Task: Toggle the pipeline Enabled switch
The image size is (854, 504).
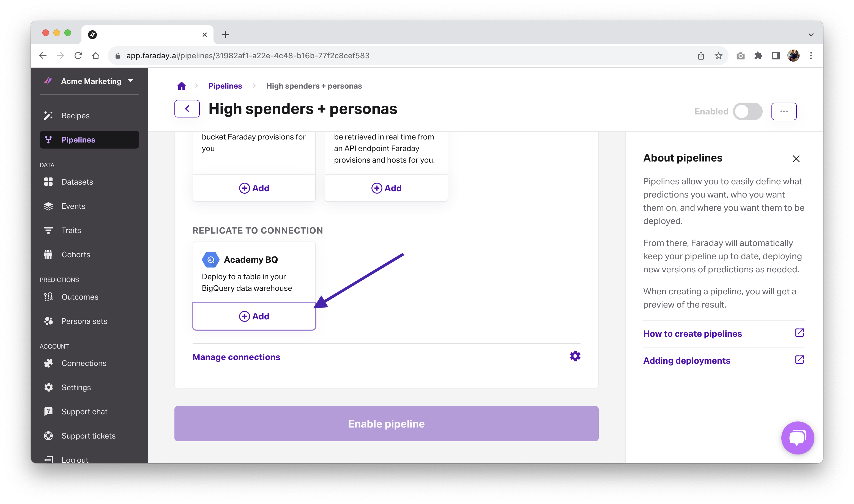Action: click(747, 111)
